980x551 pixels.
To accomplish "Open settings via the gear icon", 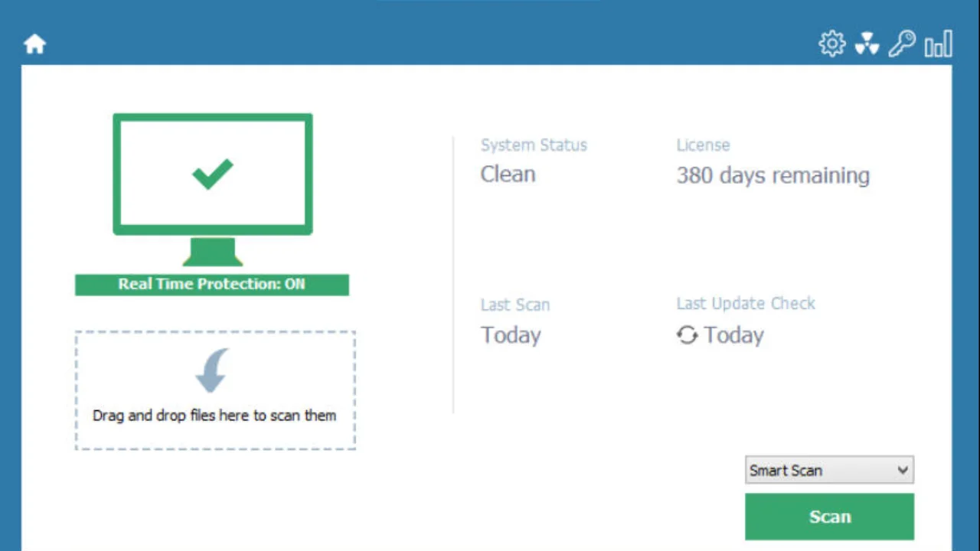I will click(831, 44).
